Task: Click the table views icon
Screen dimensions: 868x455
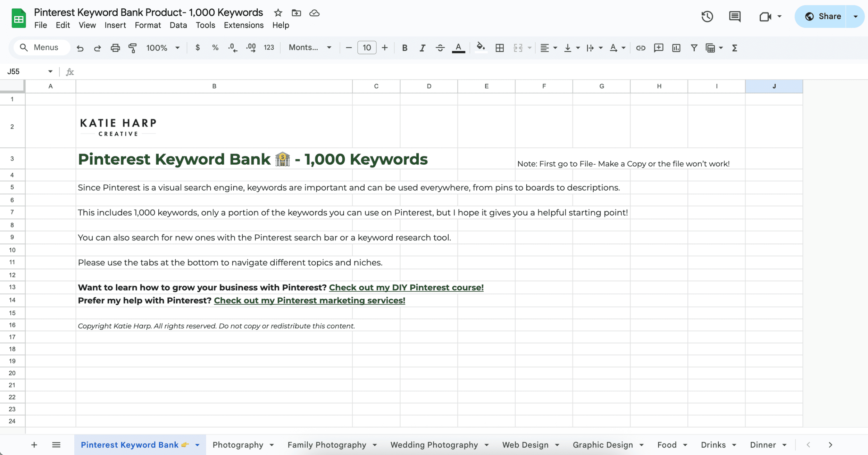Action: click(710, 48)
